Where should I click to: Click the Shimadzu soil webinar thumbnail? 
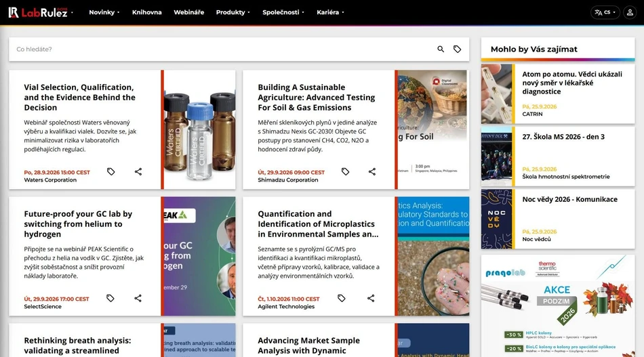coord(433,129)
